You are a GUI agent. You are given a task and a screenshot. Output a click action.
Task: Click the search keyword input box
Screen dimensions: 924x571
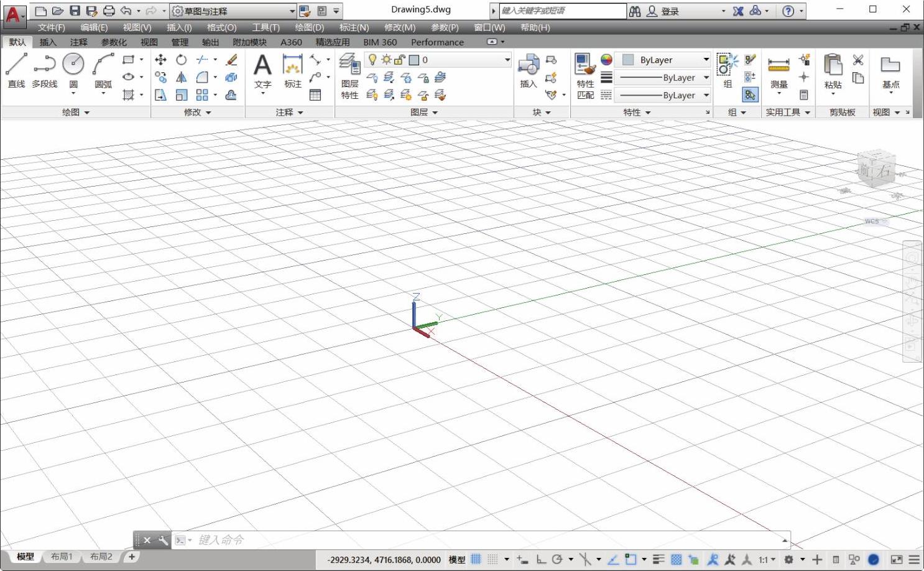563,11
